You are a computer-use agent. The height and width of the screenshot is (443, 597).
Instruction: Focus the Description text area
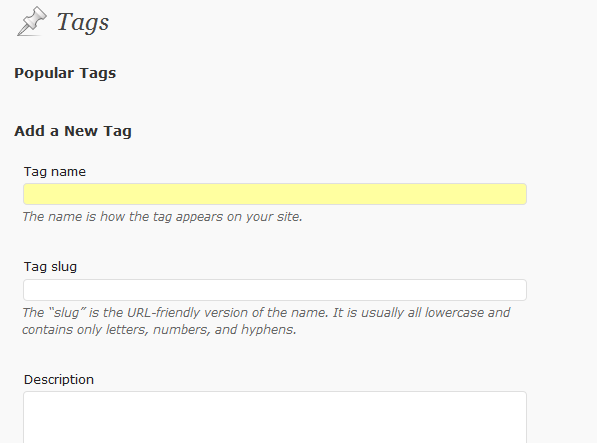pyautogui.click(x=275, y=417)
